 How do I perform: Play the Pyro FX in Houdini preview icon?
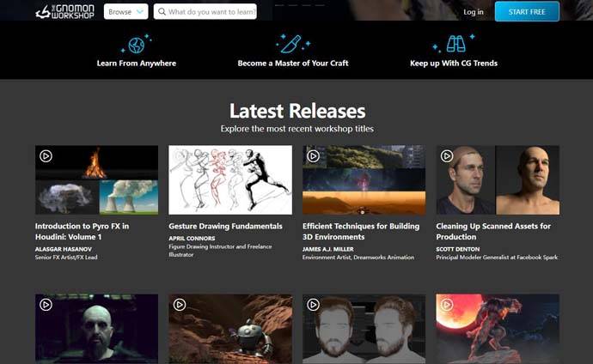tap(46, 156)
